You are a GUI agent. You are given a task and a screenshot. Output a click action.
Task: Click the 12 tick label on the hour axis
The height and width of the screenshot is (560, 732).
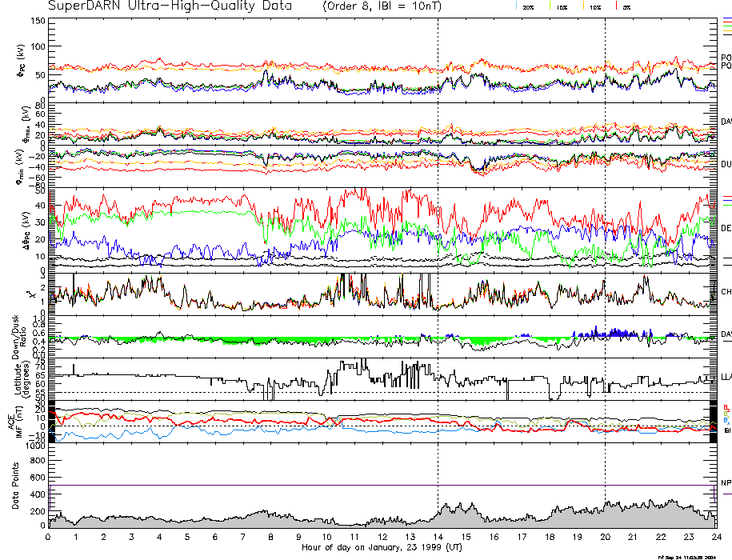[x=382, y=538]
